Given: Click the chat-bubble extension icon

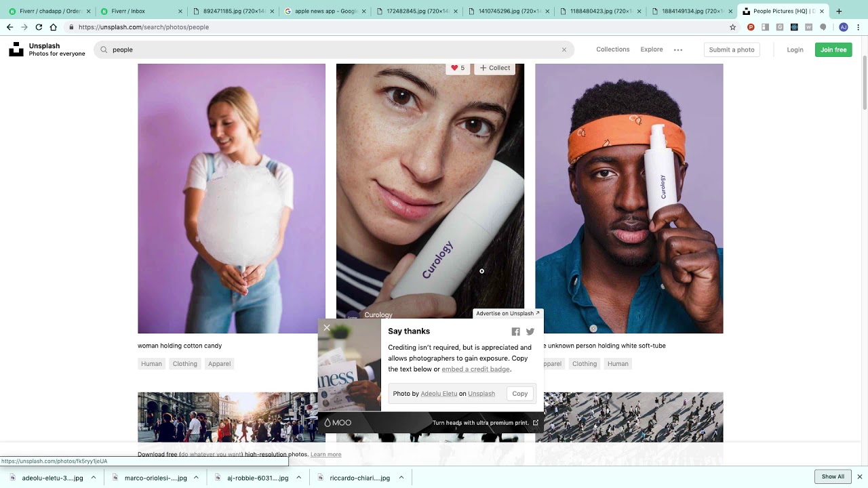Looking at the screenshot, I should 823,27.
